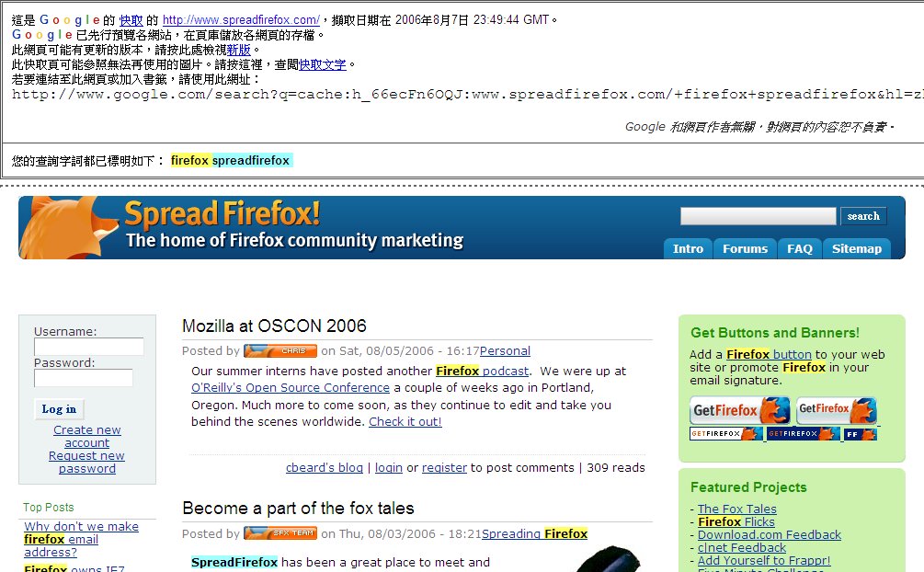Focus the Username input field
This screenshot has width=924, height=572.
[89, 348]
